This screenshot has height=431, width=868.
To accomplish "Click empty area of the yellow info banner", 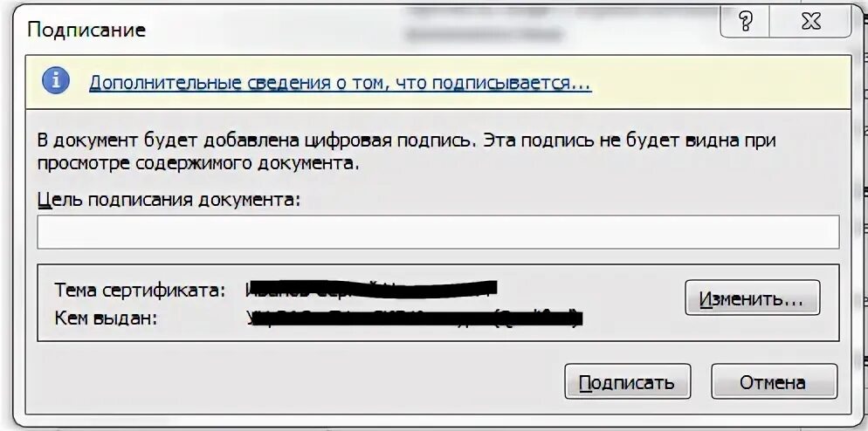I will pos(720,82).
